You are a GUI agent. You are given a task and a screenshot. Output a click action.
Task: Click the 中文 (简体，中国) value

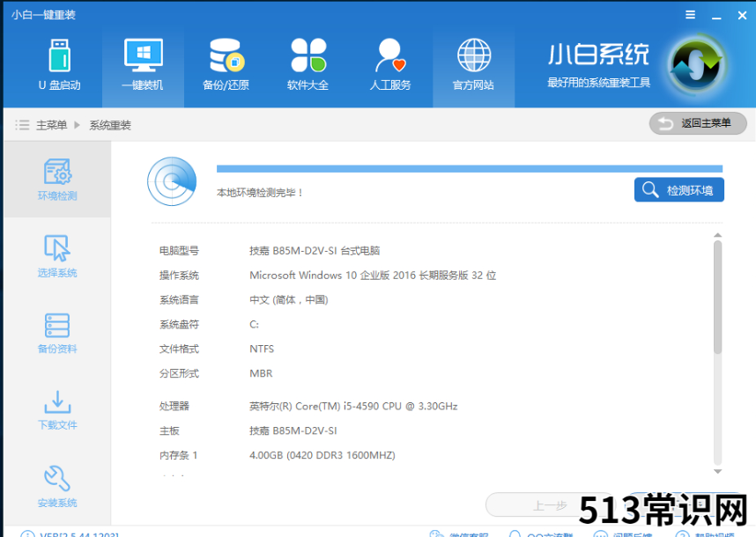[x=289, y=300]
